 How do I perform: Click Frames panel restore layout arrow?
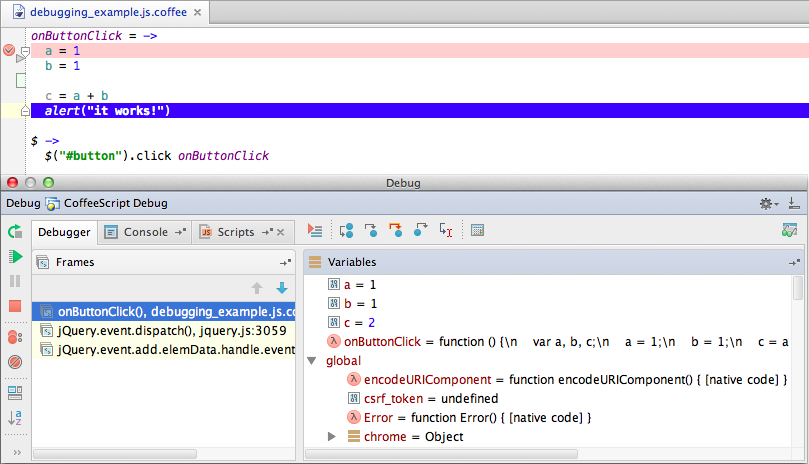click(x=285, y=263)
